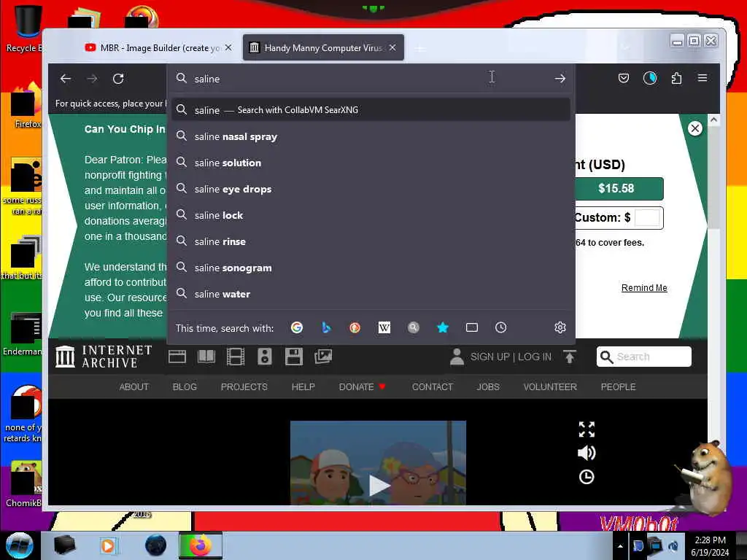Choose 'saline eye drops' suggestion

[x=371, y=189]
